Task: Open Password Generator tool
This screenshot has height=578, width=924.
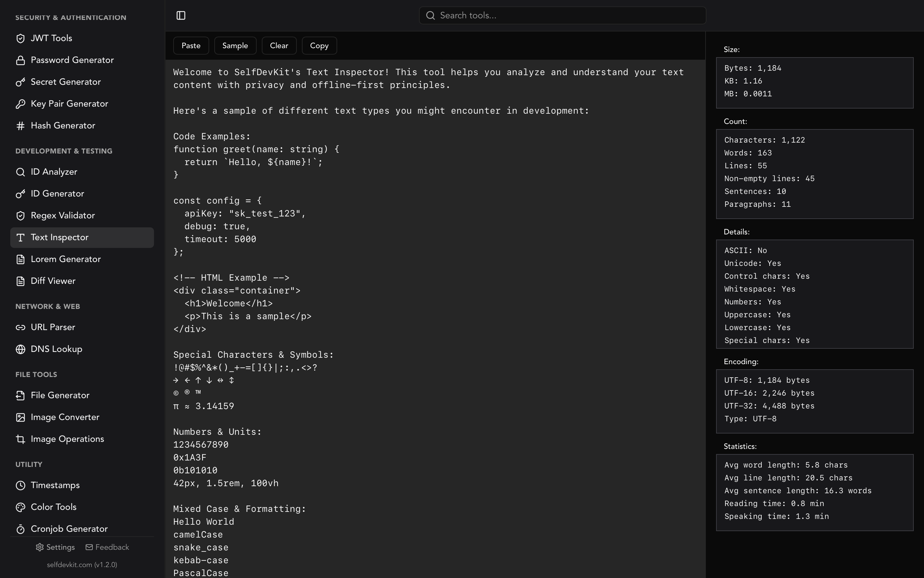Action: pos(82,60)
